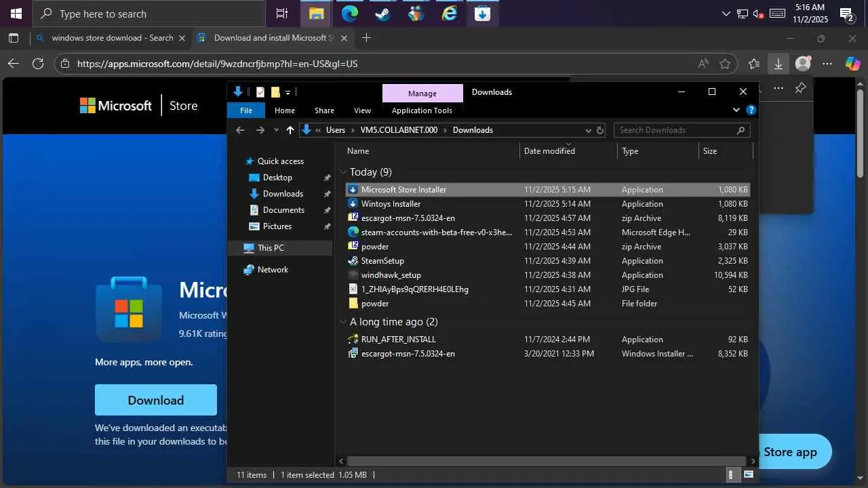Viewport: 868px width, 488px height.
Task: Switch Explorer to large icons view
Action: [x=749, y=475]
